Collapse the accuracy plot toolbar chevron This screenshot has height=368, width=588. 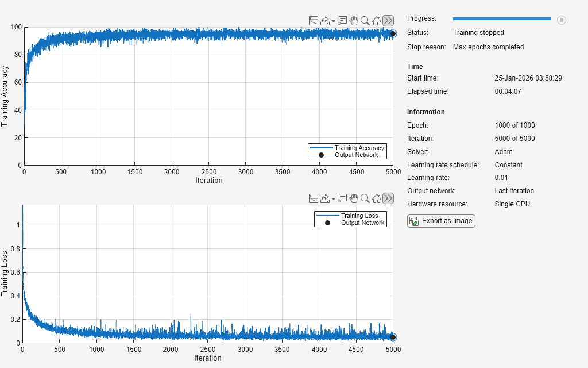(388, 21)
